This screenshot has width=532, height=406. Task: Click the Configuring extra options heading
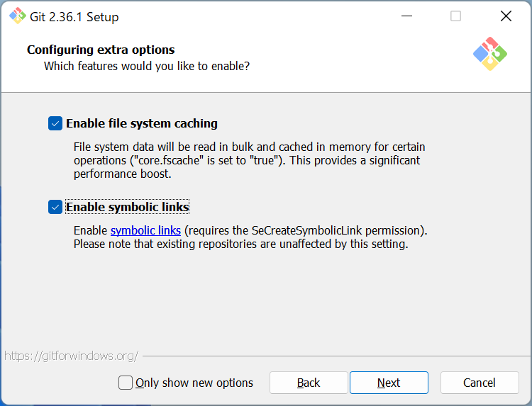(x=101, y=50)
